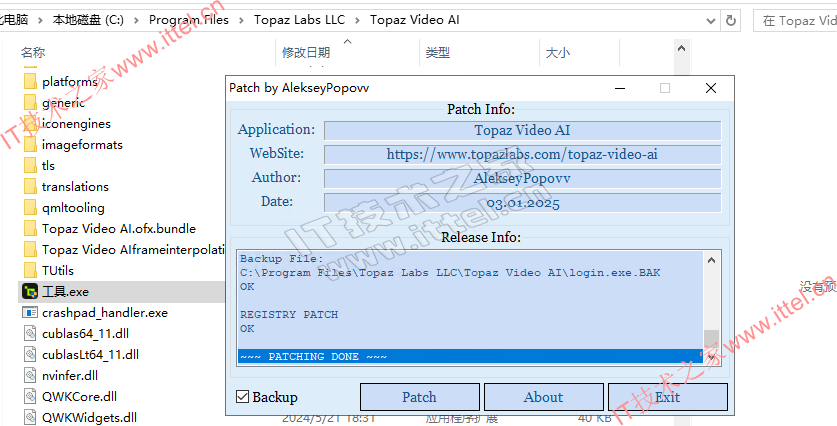Select the tls folder icon
Viewport: 837px width, 426px height.
(x=30, y=165)
